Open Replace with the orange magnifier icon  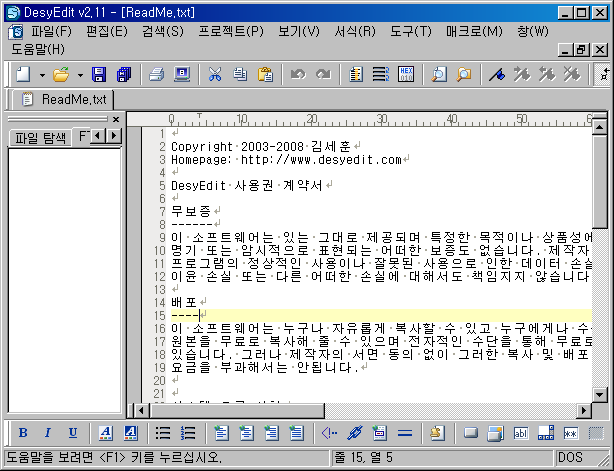(464, 74)
